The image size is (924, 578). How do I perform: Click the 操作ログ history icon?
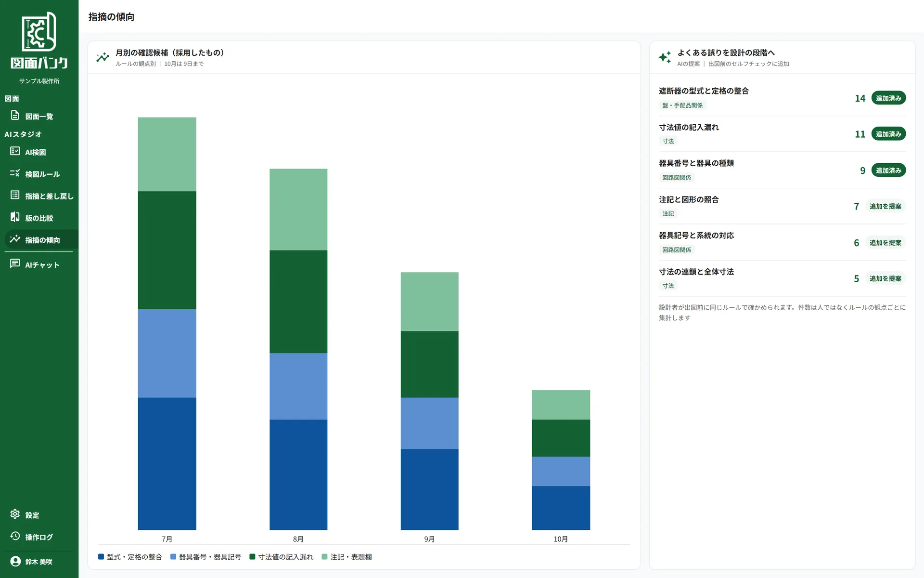point(15,536)
